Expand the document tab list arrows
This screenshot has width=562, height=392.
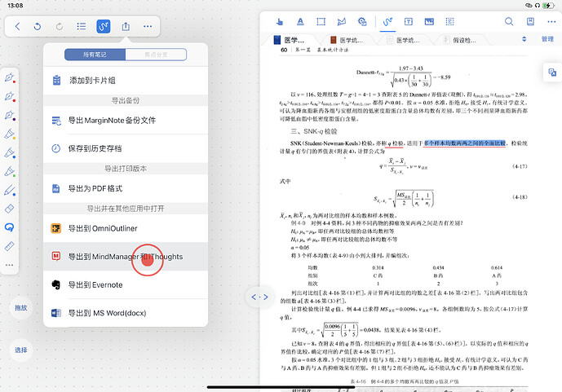click(x=524, y=39)
